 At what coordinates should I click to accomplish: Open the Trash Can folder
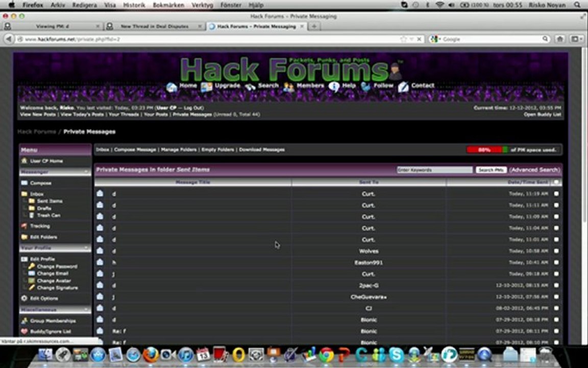[x=48, y=216]
